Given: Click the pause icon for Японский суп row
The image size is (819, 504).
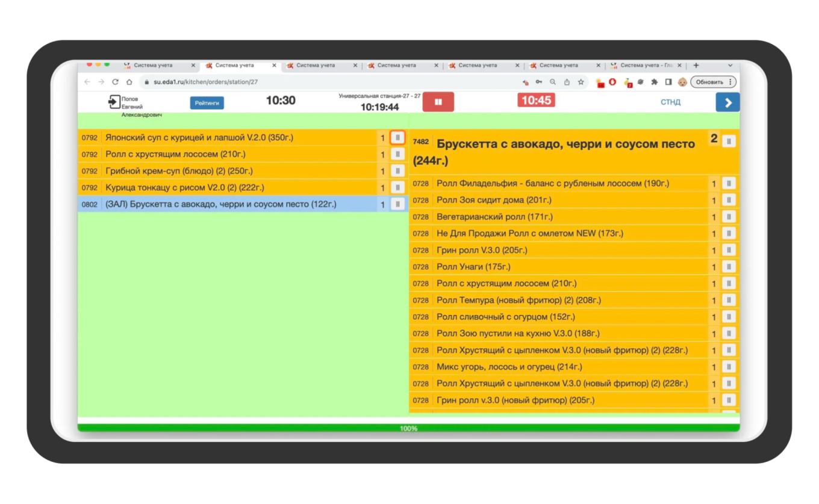Looking at the screenshot, I should [397, 138].
